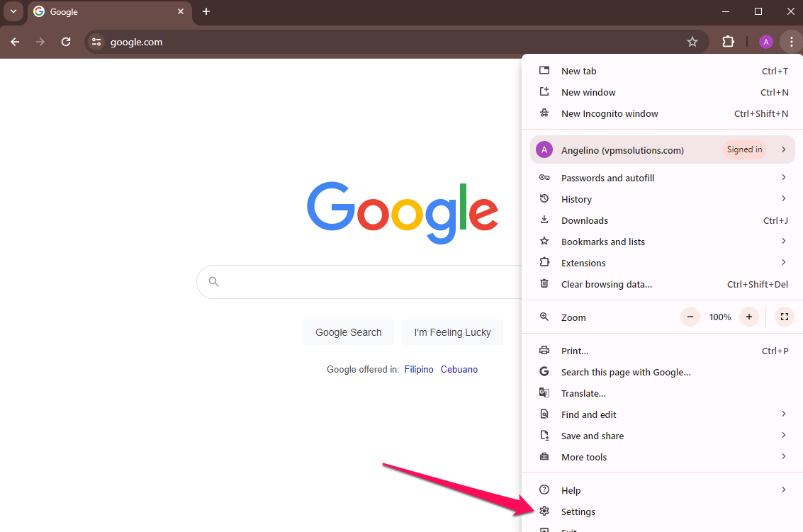Choose Clear browsing data menu entry
The image size is (803, 532).
click(x=606, y=284)
